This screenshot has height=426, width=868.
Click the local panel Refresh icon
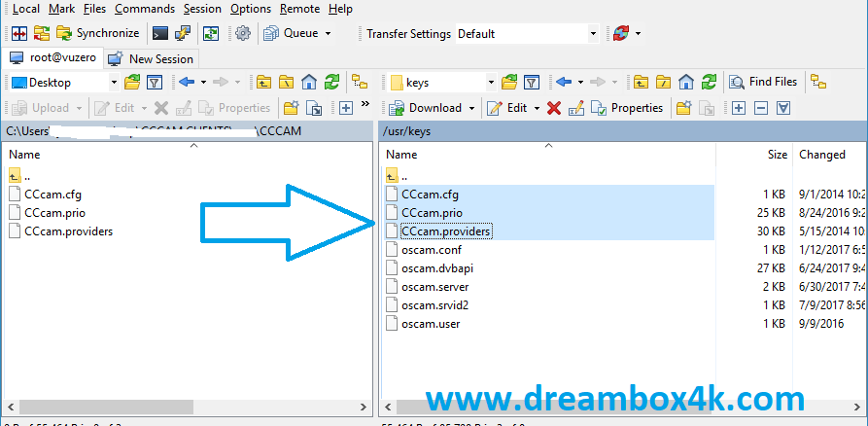tap(331, 83)
